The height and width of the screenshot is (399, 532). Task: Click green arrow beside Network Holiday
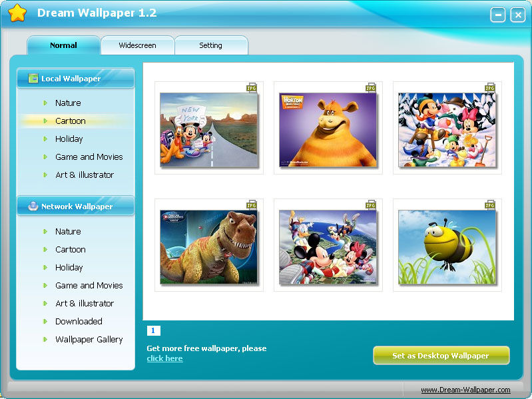coord(45,267)
